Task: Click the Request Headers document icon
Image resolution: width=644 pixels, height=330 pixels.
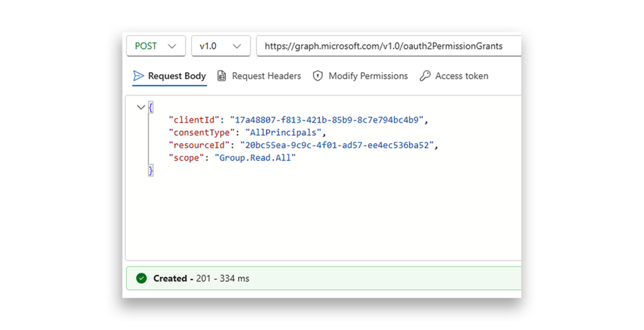Action: click(x=222, y=76)
